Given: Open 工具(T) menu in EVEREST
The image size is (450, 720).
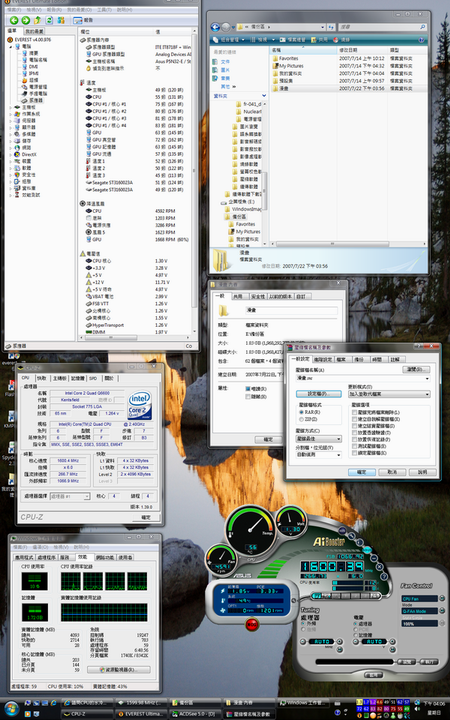Looking at the screenshot, I should pos(104,10).
